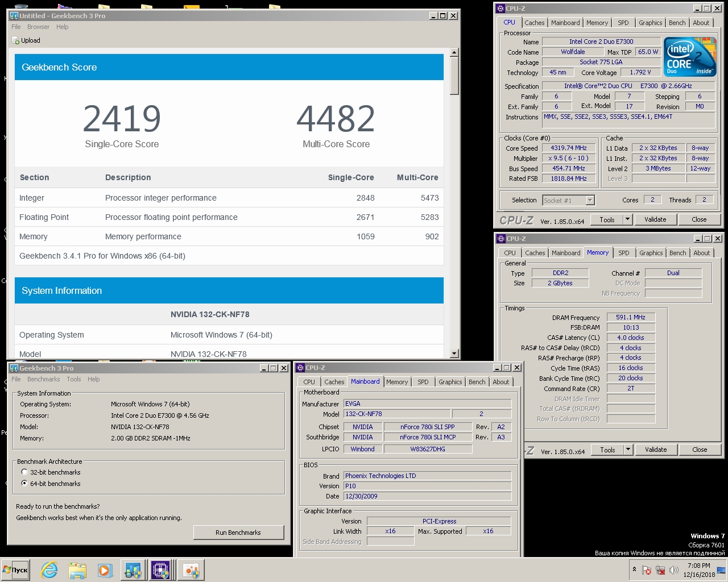Open the Start (Пуск) menu button
The height and width of the screenshot is (582, 728).
15,570
